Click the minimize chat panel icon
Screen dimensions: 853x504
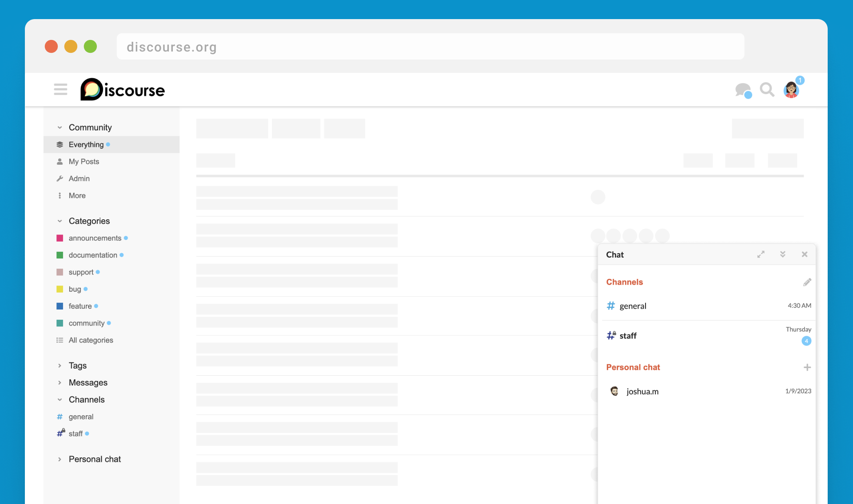[x=783, y=254]
